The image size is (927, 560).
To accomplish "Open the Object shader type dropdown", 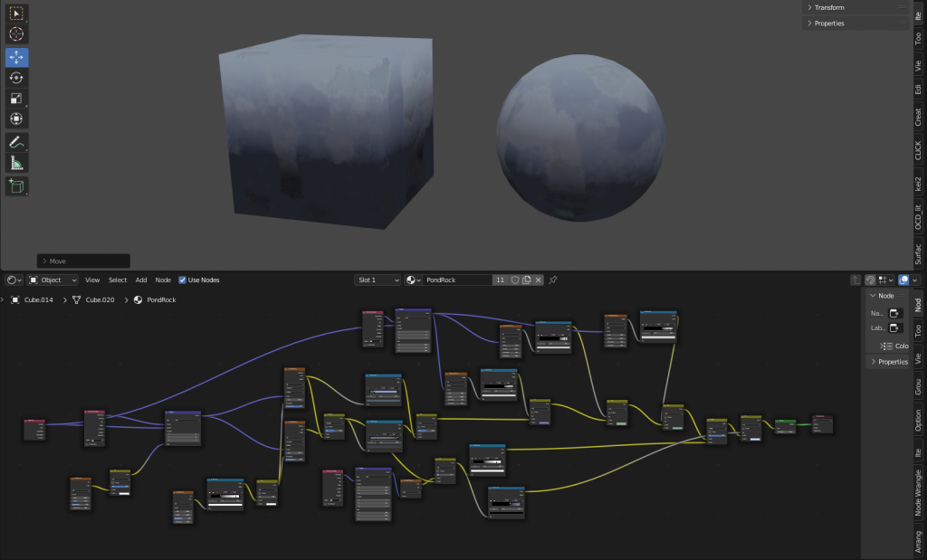I will pyautogui.click(x=52, y=280).
